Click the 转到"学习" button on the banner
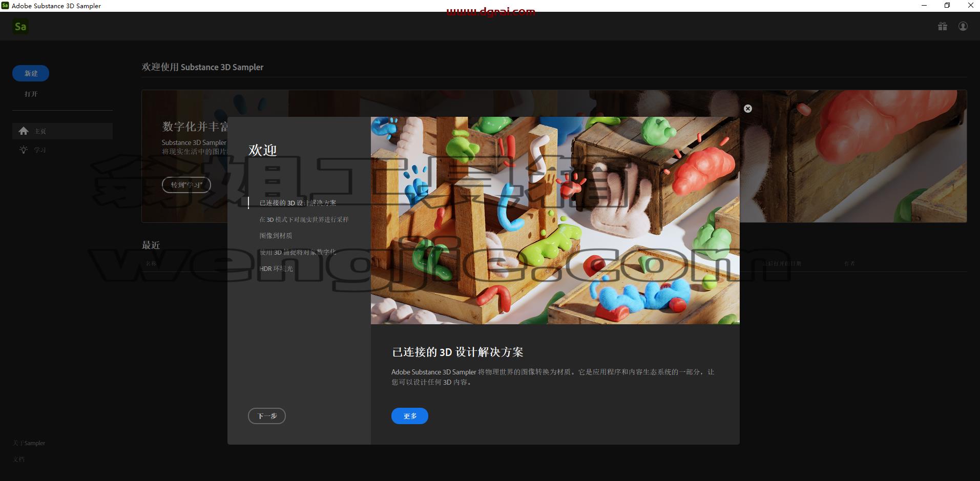This screenshot has height=481, width=980. (x=186, y=185)
